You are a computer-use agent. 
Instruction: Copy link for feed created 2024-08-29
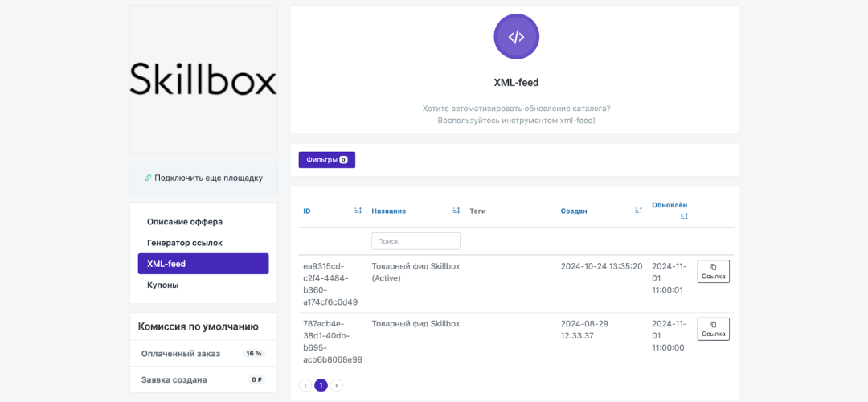point(713,329)
